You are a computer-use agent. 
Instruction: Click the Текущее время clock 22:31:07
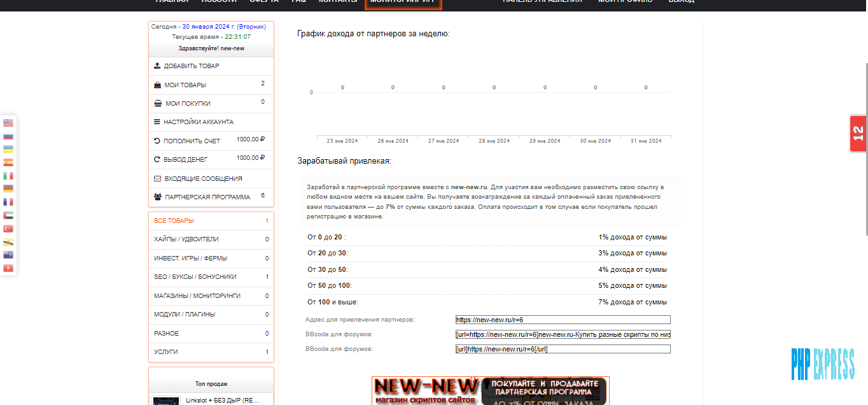pos(238,37)
